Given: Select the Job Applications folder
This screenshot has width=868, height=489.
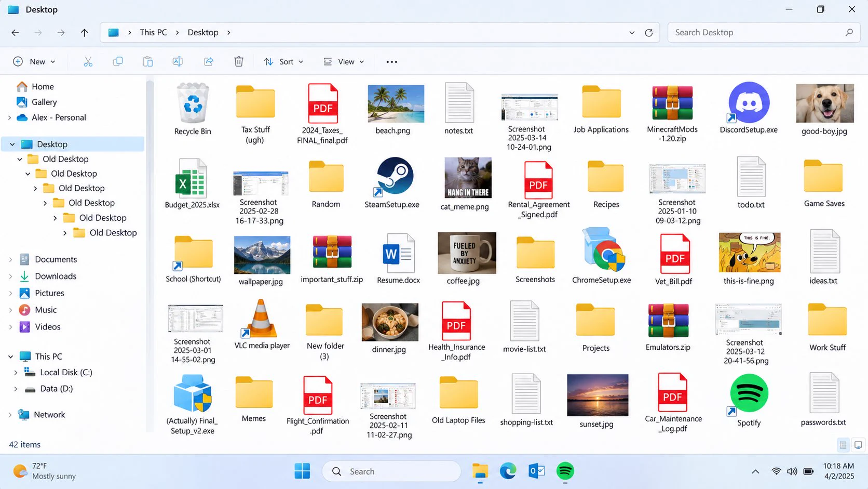Looking at the screenshot, I should point(601,101).
